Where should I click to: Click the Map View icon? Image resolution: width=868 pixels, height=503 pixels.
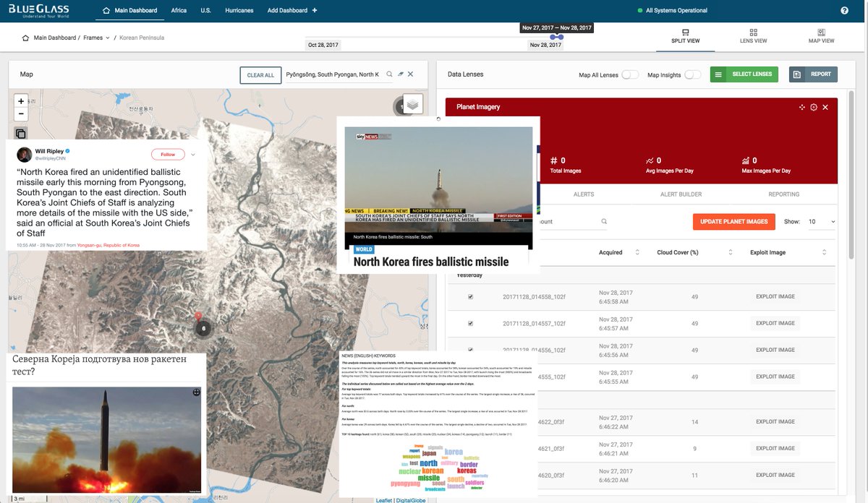(821, 33)
